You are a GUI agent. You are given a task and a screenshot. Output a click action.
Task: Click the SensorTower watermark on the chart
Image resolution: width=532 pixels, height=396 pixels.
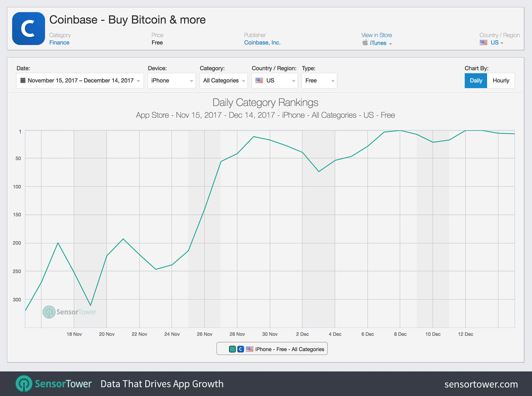[69, 312]
